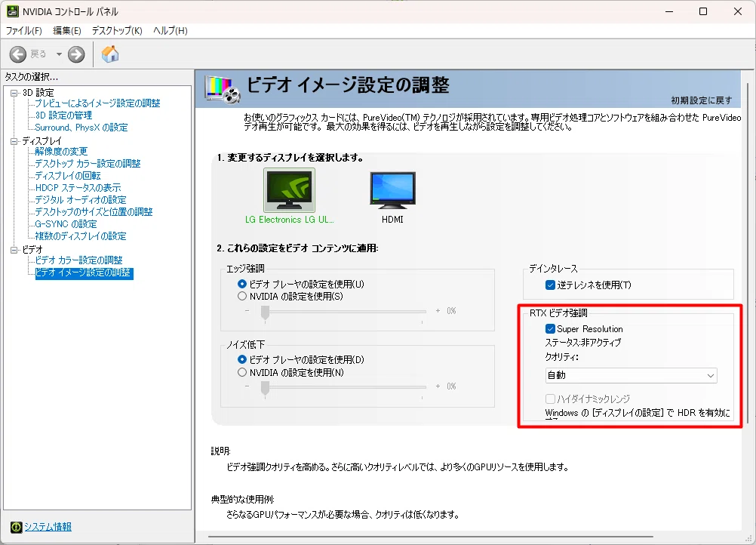Open G-SYNC の設定 page
Image resolution: width=756 pixels, height=545 pixels.
coord(66,223)
